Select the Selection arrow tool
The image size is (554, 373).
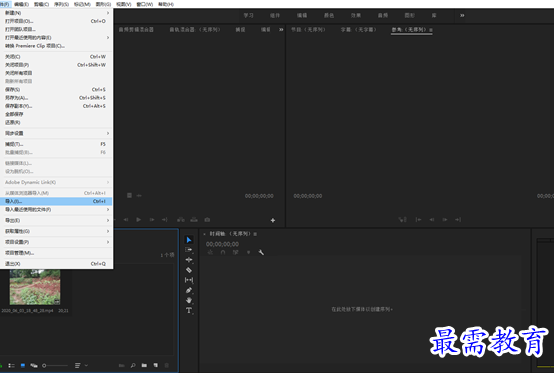tap(189, 240)
